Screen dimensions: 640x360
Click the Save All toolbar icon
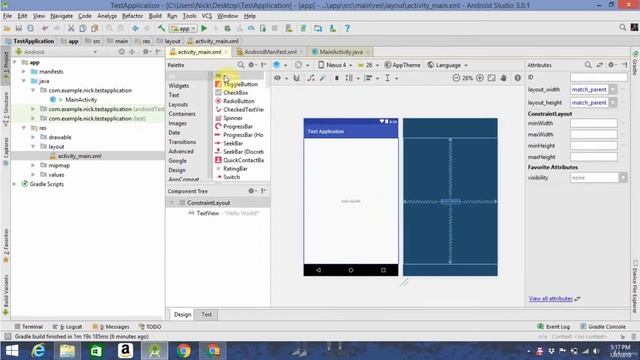click(19, 28)
